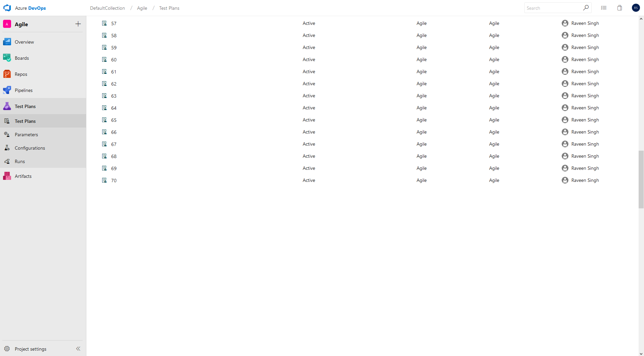The image size is (644, 356).
Task: Open test plan 70
Action: pos(114,180)
